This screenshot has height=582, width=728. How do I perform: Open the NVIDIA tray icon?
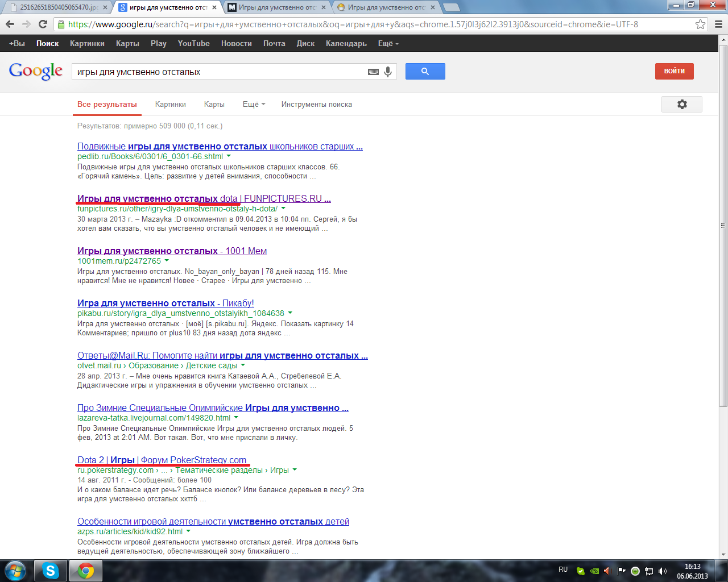(x=594, y=571)
